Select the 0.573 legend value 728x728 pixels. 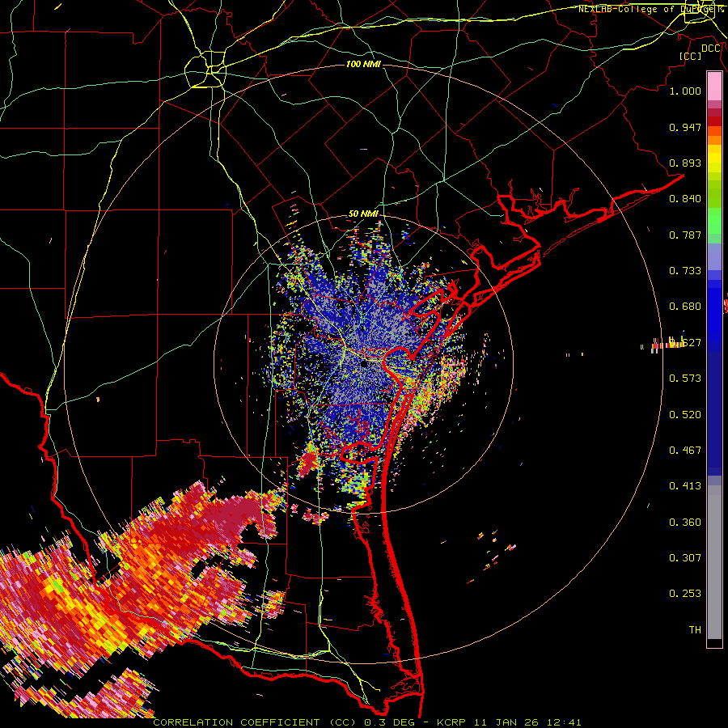[685, 379]
